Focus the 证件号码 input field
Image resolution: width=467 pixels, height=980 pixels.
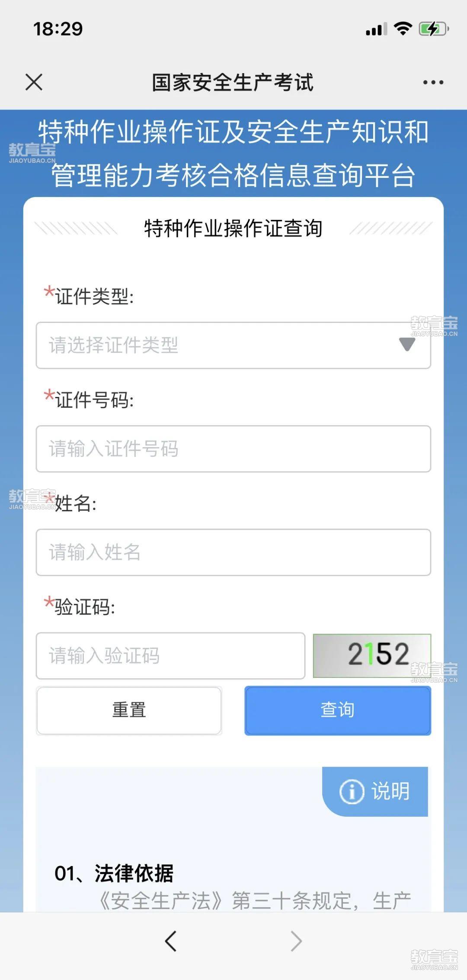click(233, 449)
